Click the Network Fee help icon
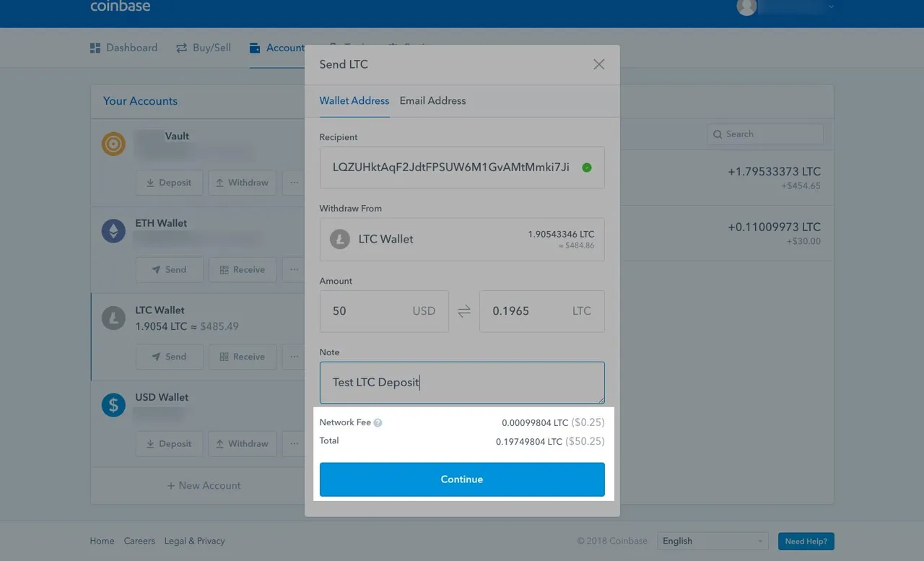This screenshot has height=561, width=924. pos(378,423)
